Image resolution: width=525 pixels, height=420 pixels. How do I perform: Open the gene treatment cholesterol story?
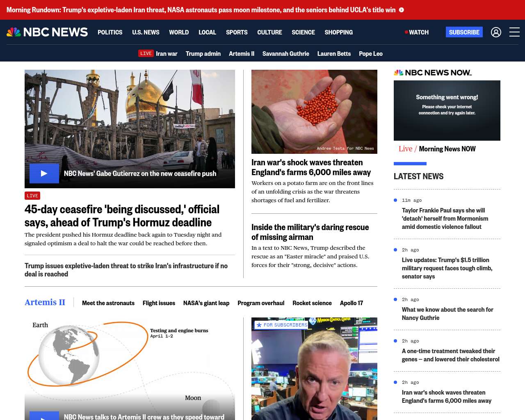click(451, 355)
